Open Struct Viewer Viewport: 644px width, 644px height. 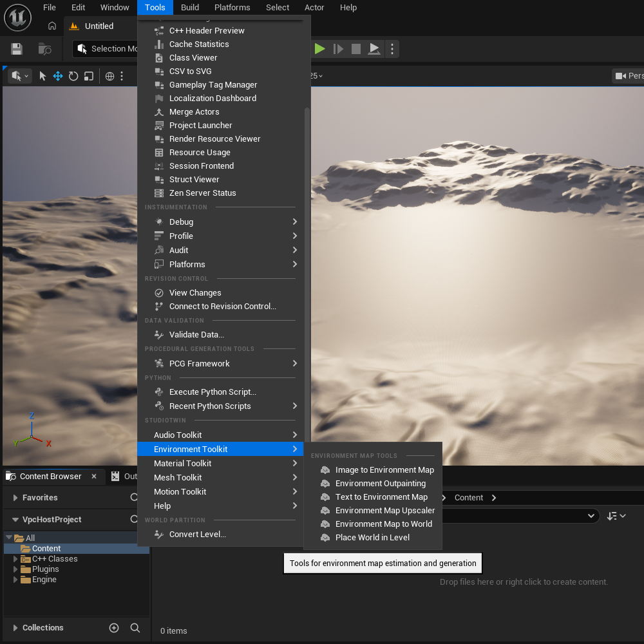220,180
